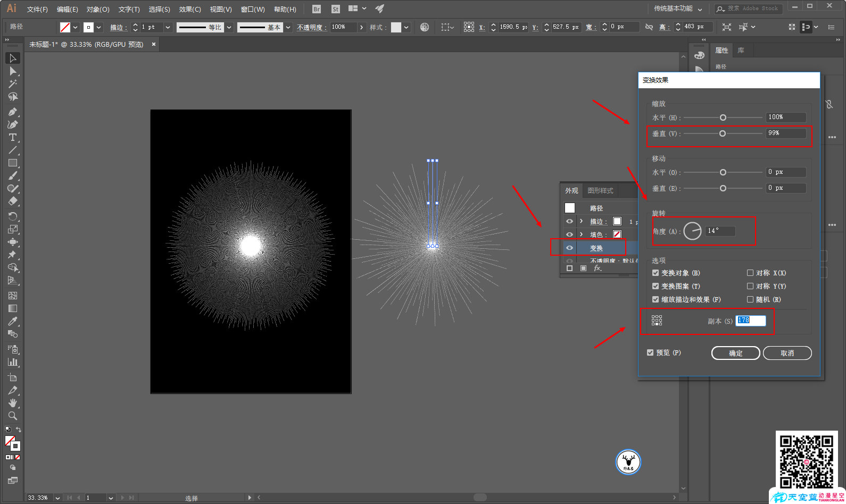The width and height of the screenshot is (846, 504).
Task: Click the rotation angle value field
Action: pos(720,231)
